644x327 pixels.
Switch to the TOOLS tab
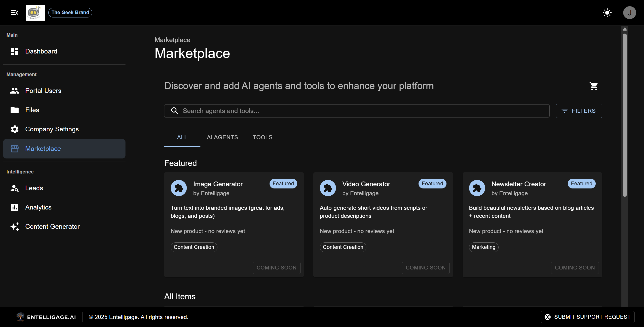[x=262, y=137]
